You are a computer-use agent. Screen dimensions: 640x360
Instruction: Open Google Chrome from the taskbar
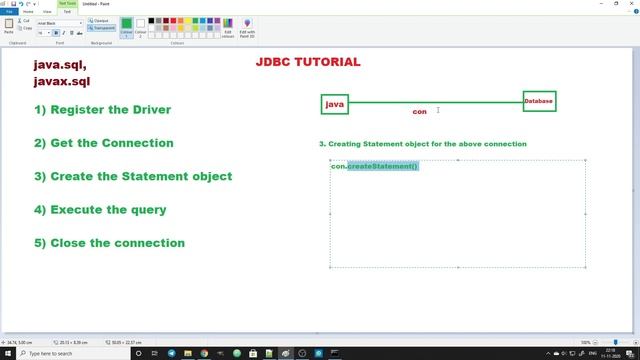point(204,353)
